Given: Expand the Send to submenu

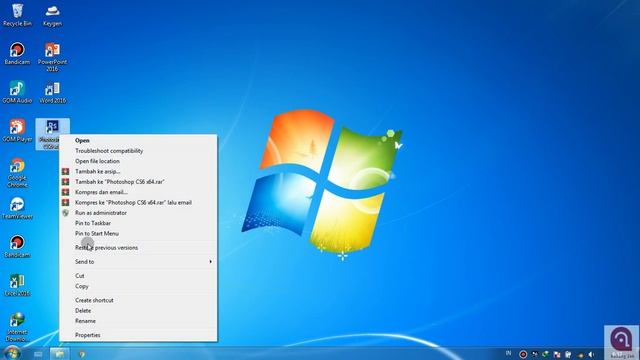Looking at the screenshot, I should pyautogui.click(x=138, y=262).
